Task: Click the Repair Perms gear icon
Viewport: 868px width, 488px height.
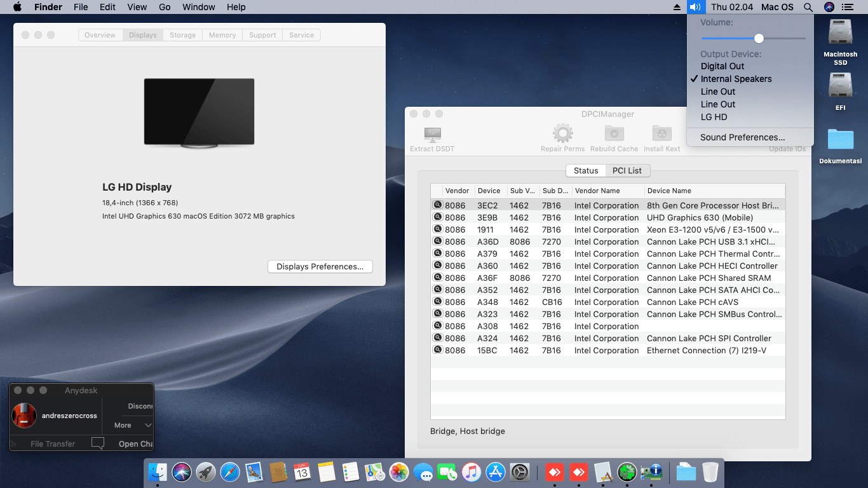Action: point(562,133)
